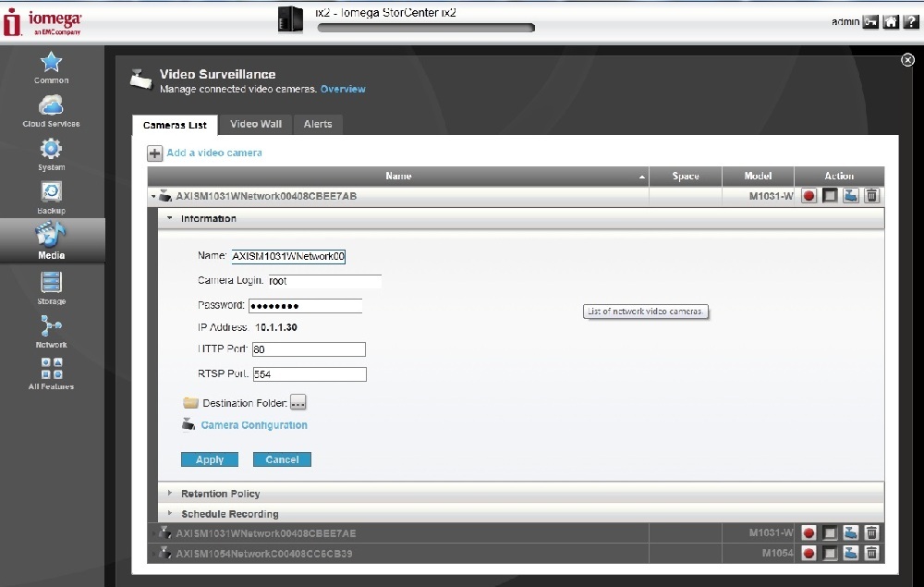Switch to the Cameras List tab
The image size is (924, 587).
(x=175, y=125)
